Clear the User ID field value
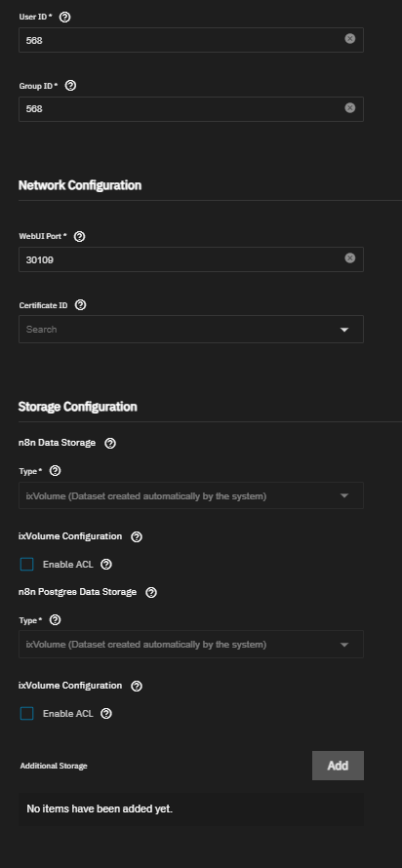 (x=350, y=38)
